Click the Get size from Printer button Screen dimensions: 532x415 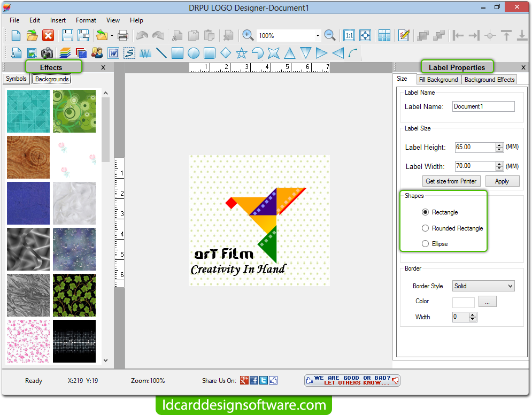click(x=451, y=181)
